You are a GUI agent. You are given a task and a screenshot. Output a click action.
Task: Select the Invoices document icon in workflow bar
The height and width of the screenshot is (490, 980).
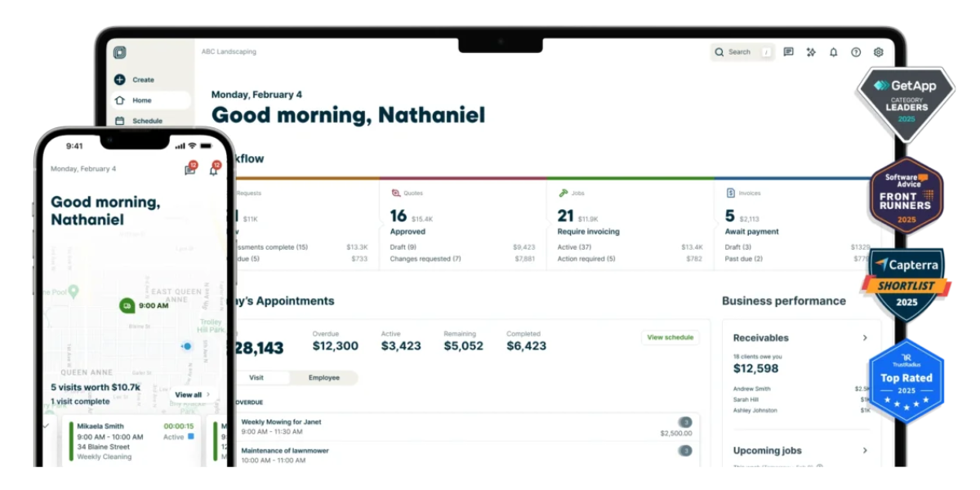point(729,193)
